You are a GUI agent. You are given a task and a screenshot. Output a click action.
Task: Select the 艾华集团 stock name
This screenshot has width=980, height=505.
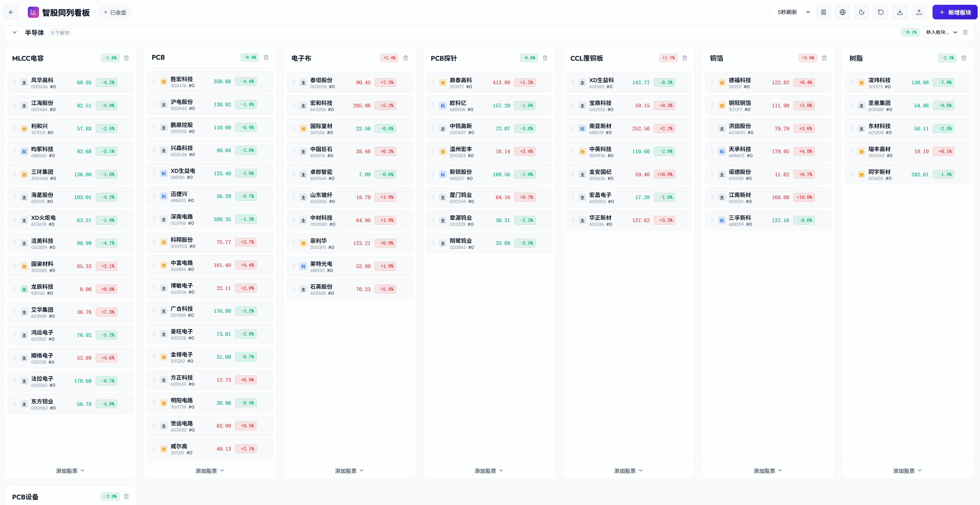[42, 310]
